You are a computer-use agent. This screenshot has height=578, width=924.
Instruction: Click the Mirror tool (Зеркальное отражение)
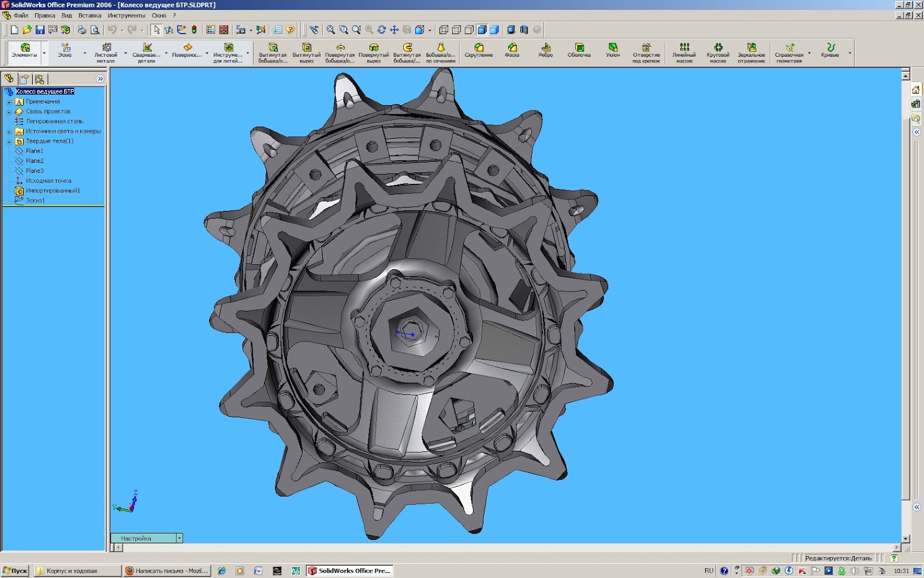coord(751,53)
